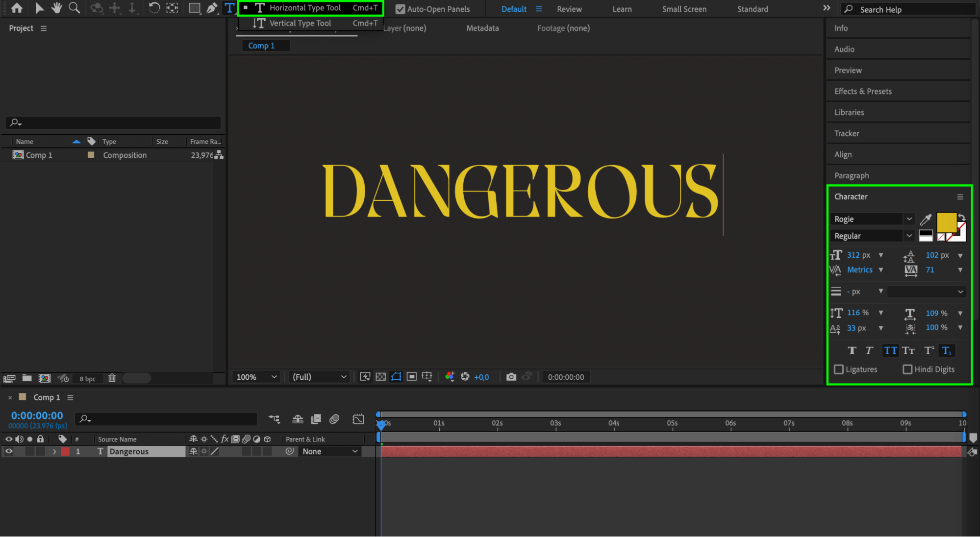980x537 pixels.
Task: Select the Rotation tool
Action: (154, 8)
